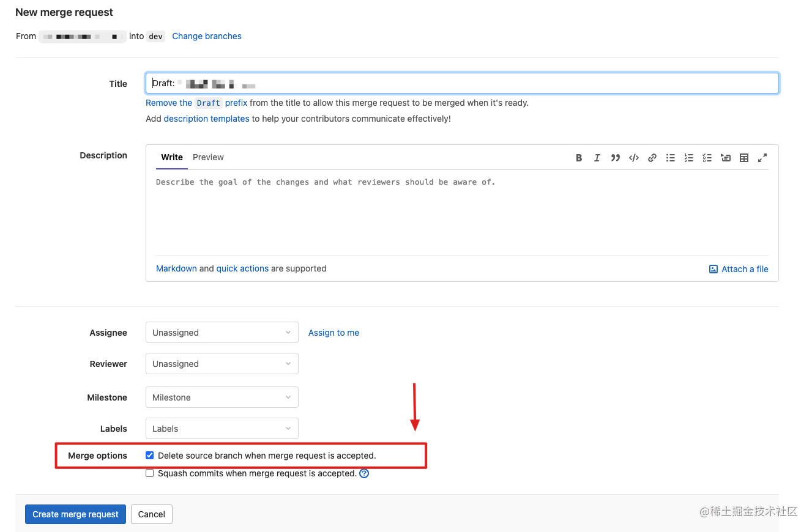The image size is (812, 532).
Task: Add a link using the toolbar icon
Action: (652, 158)
